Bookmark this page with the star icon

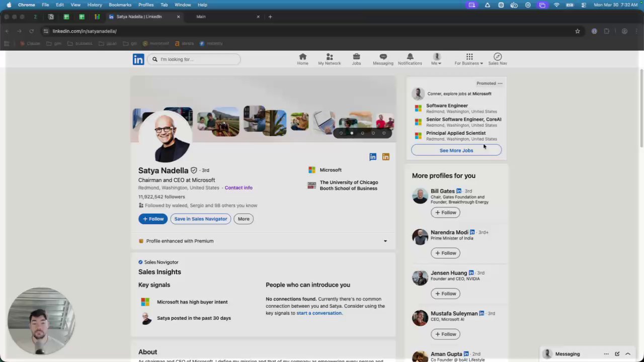(x=578, y=31)
